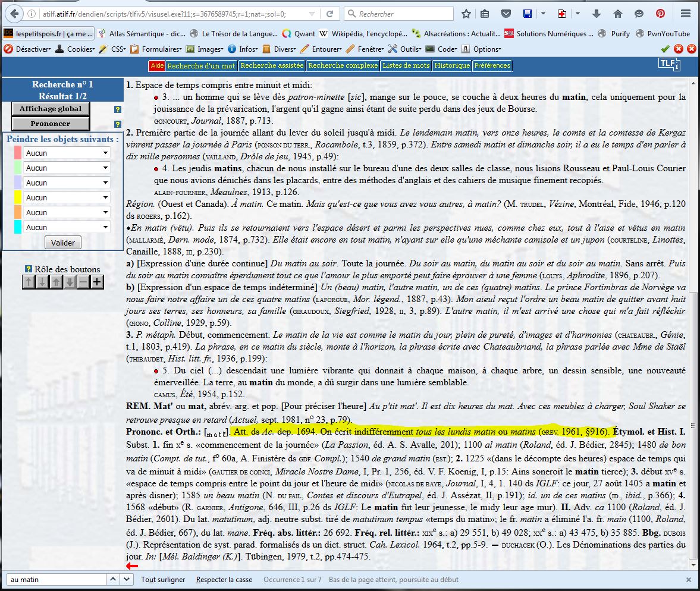Open Recherche assistée tab
Viewport: 700px width, 591px height.
(x=272, y=65)
